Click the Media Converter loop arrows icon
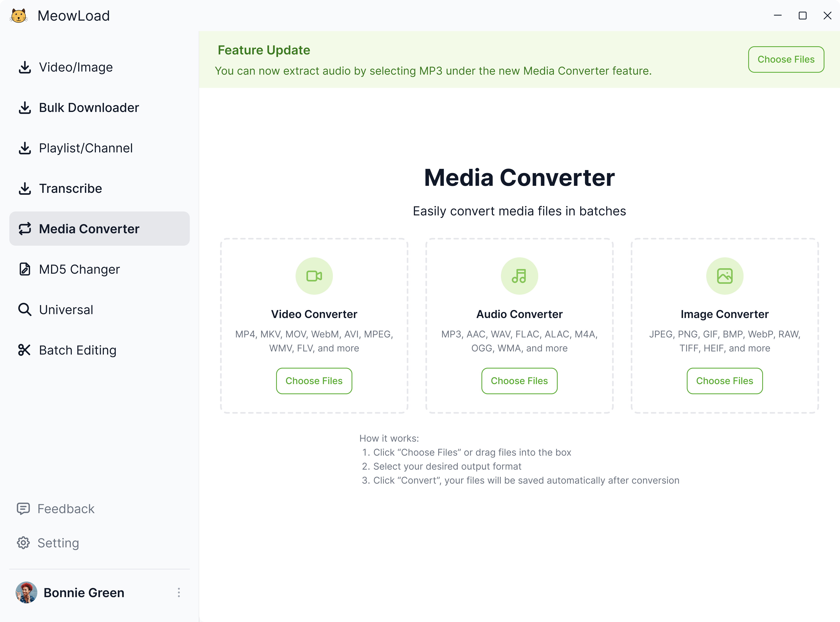 coord(25,229)
